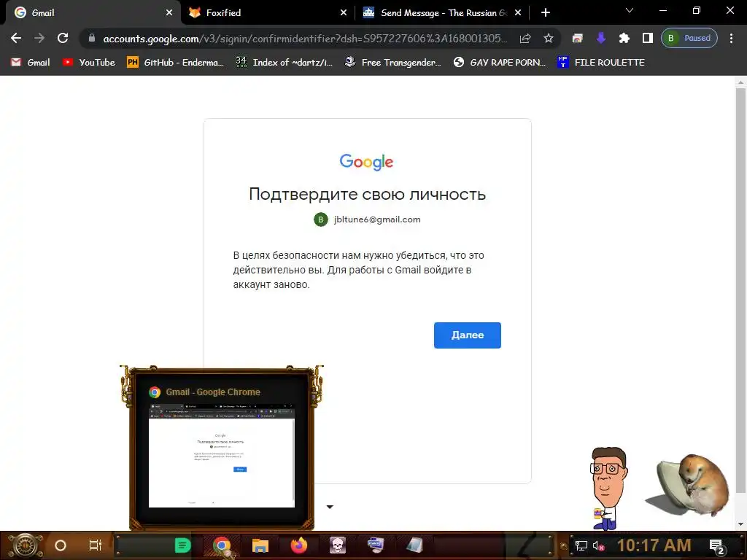
Task: Click the browser forward arrow
Action: point(39,38)
